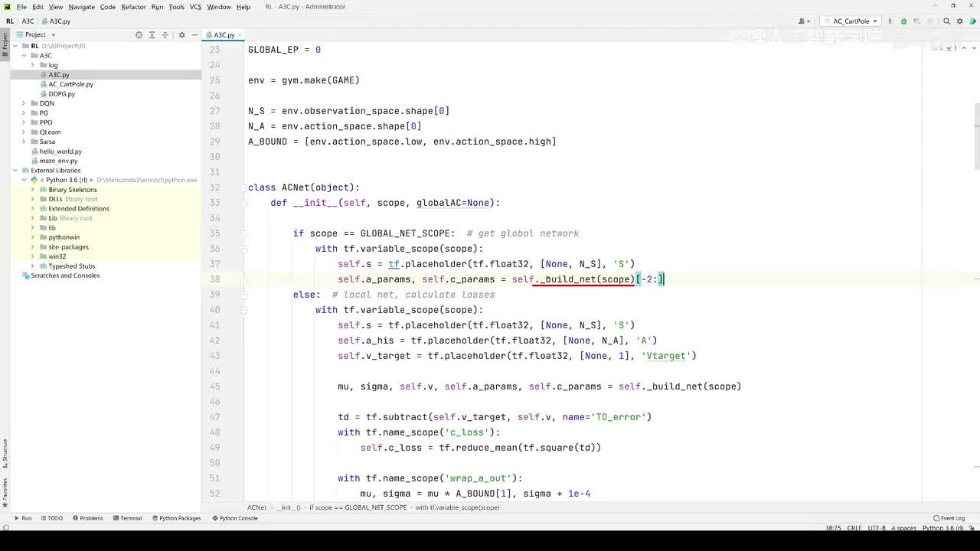Collapse the RL project root node
The width and height of the screenshot is (980, 551).
[x=15, y=46]
